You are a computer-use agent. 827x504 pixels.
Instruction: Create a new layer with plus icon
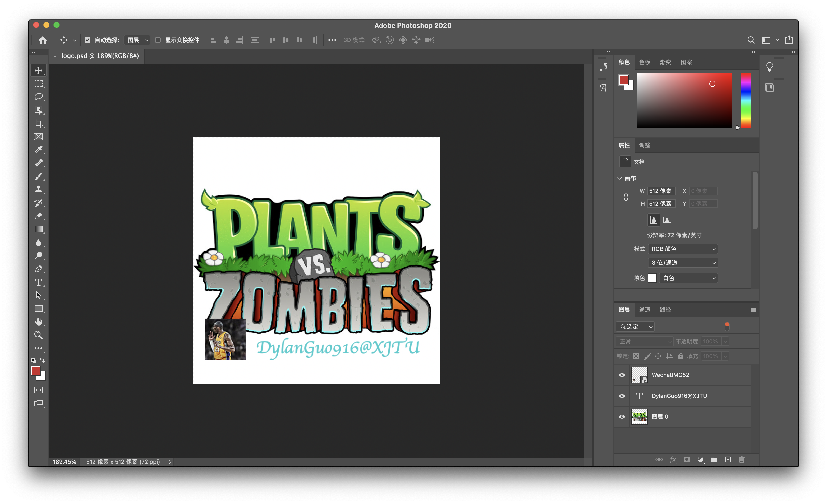pyautogui.click(x=728, y=459)
